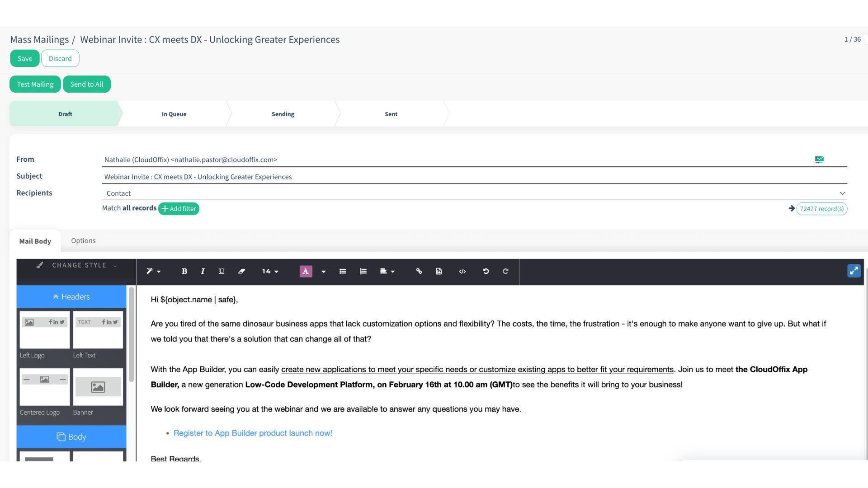Viewport: 868px width, 488px height.
Task: Insert a link with chain icon
Action: [419, 272]
